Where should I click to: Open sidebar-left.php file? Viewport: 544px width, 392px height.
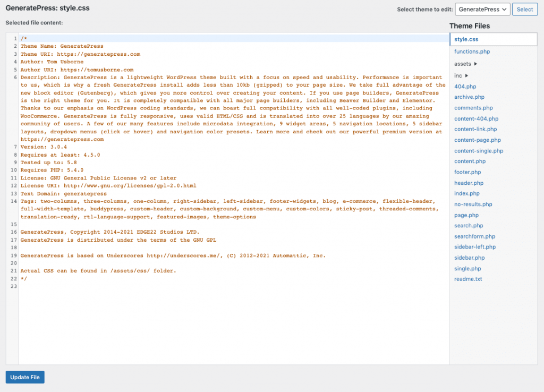click(x=475, y=247)
